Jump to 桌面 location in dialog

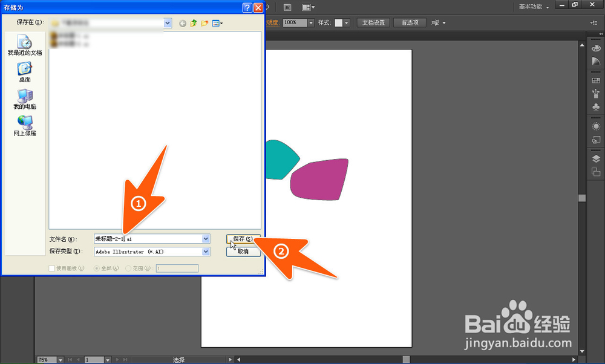[25, 72]
